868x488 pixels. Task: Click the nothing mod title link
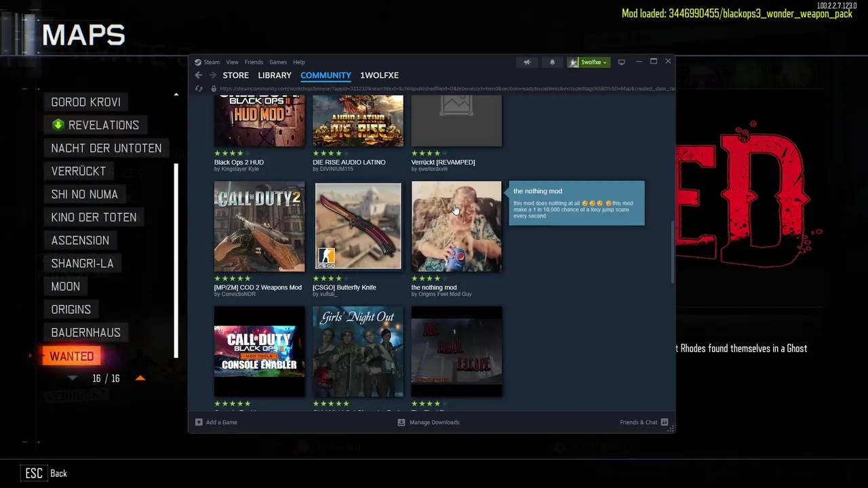433,287
